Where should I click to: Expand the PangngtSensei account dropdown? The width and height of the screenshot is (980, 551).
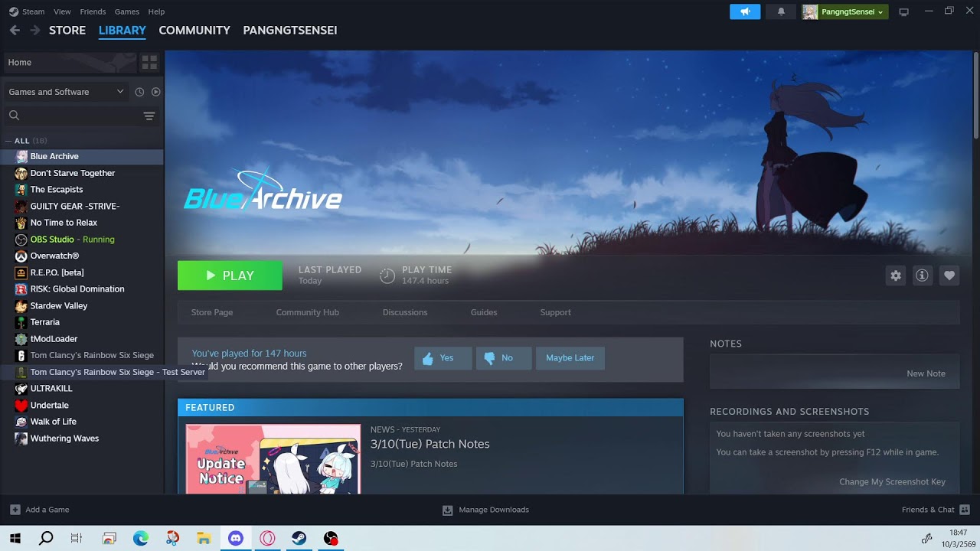point(845,11)
